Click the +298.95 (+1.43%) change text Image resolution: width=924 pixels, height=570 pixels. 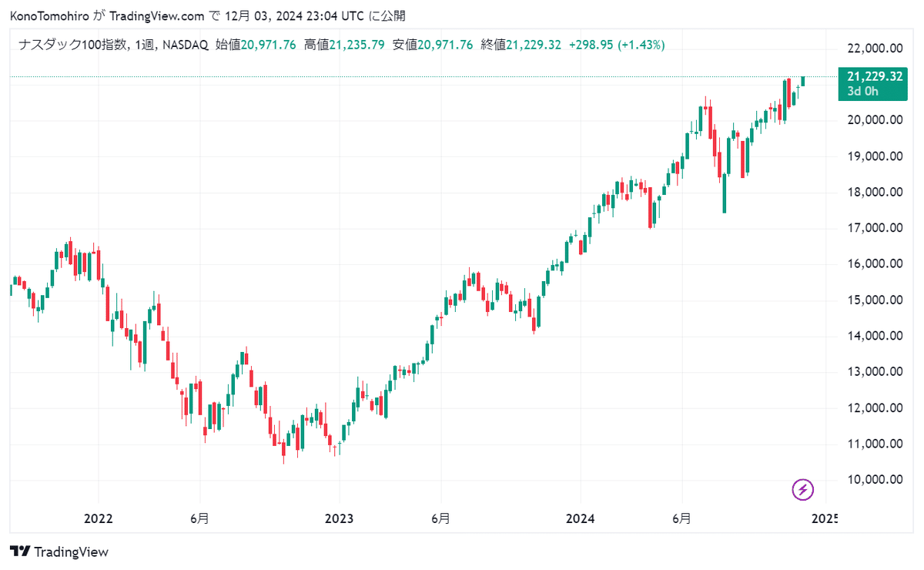[x=617, y=45]
